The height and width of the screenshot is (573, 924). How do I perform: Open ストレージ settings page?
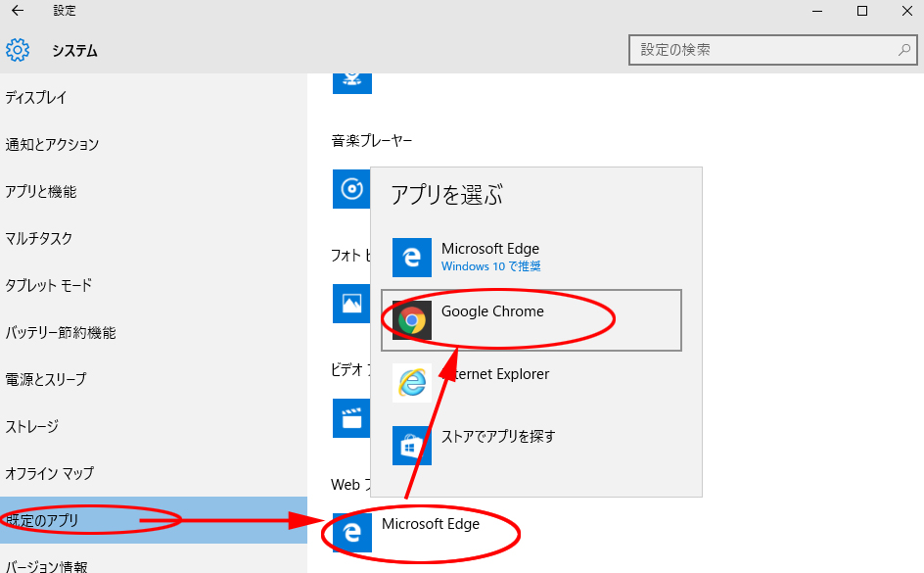[x=154, y=426]
